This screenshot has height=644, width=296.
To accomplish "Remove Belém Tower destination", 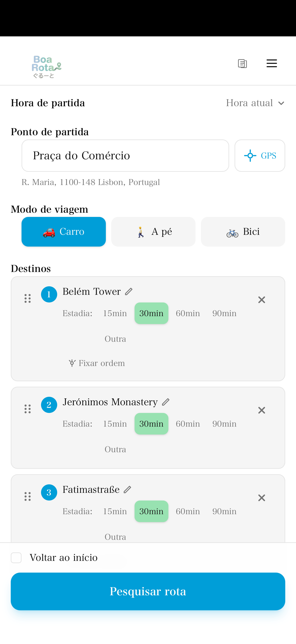I will coord(261,300).
